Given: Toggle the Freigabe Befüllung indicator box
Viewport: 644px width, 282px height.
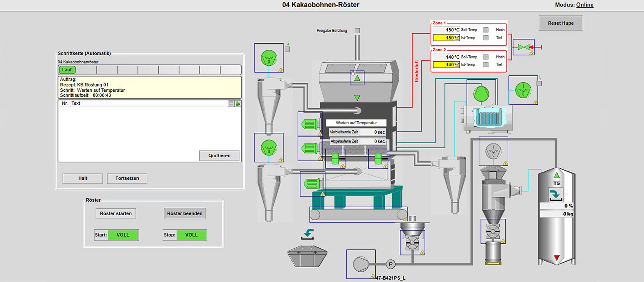Looking at the screenshot, I should pos(357,30).
